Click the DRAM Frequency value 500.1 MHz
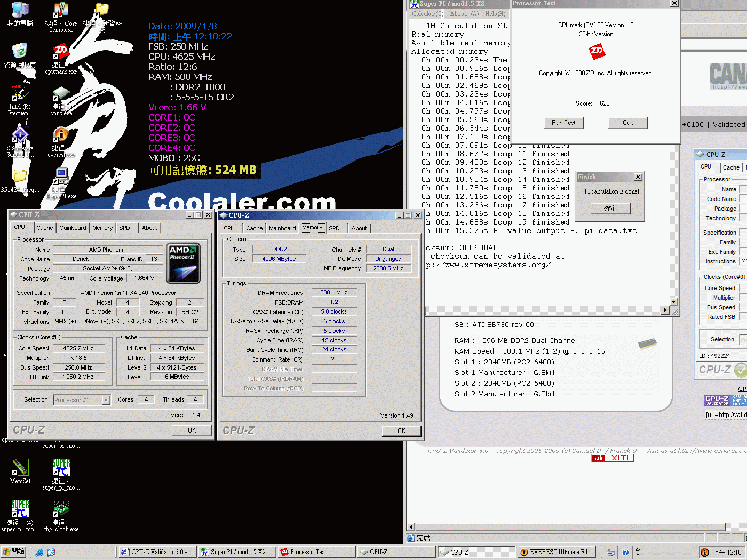The height and width of the screenshot is (560, 747). point(334,292)
